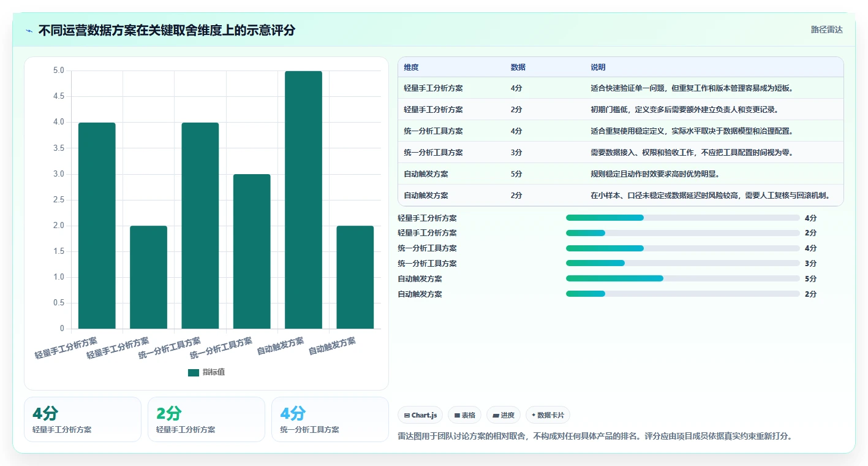This screenshot has width=868, height=466.
Task: Select the Chart.js tag chip
Action: 420,415
